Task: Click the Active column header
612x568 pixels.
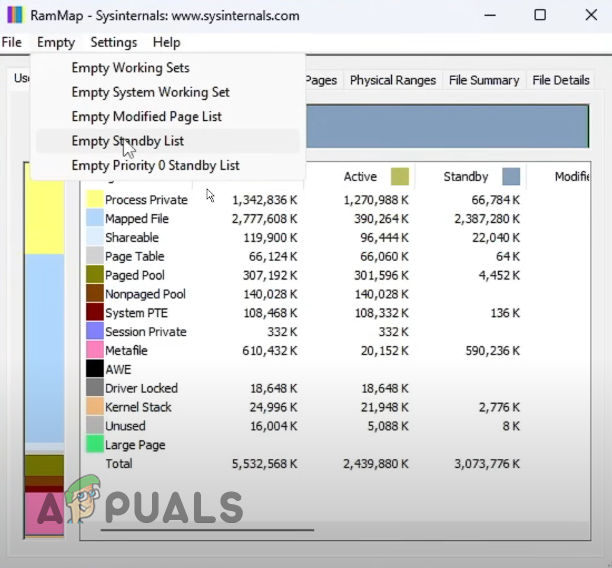Action: click(x=360, y=177)
